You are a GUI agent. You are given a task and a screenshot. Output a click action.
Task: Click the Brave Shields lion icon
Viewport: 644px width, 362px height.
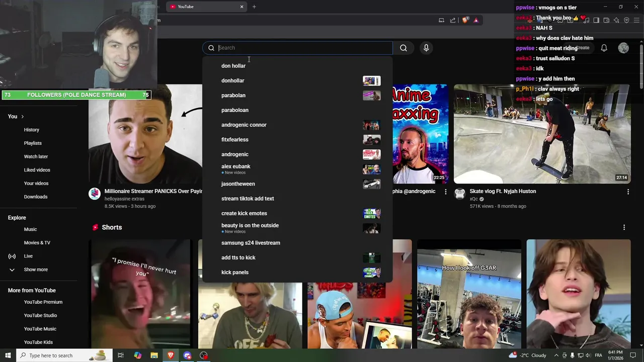tap(465, 20)
